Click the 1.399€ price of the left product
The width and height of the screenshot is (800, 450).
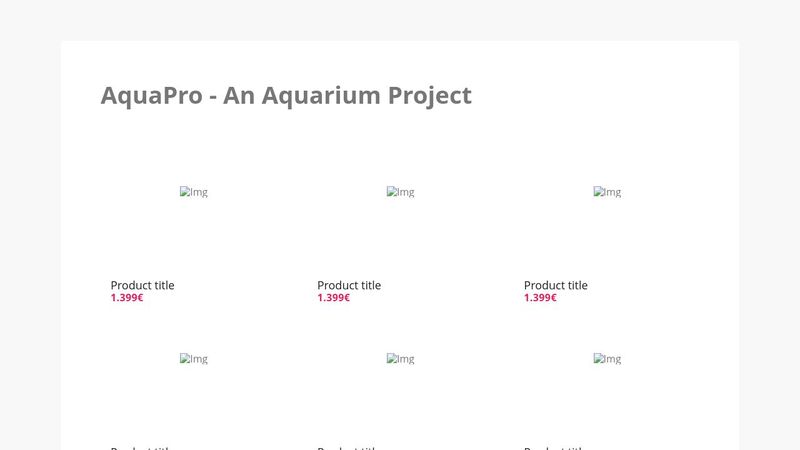(x=127, y=298)
